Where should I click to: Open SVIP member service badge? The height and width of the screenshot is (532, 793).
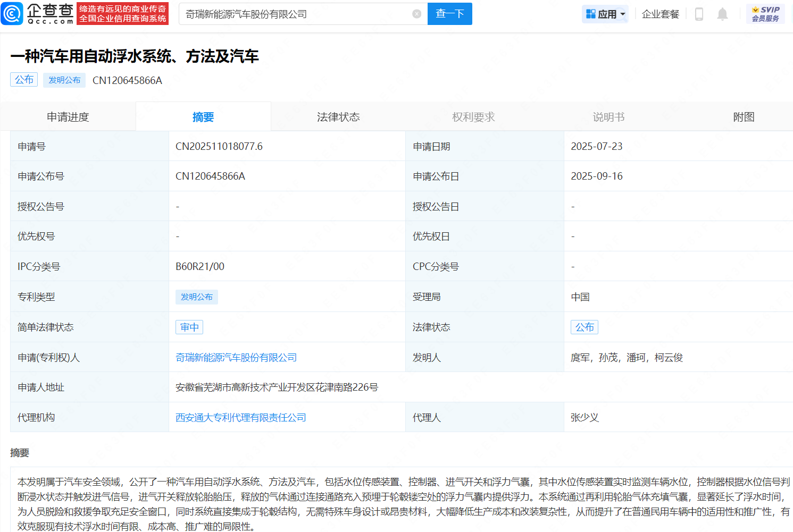(765, 14)
